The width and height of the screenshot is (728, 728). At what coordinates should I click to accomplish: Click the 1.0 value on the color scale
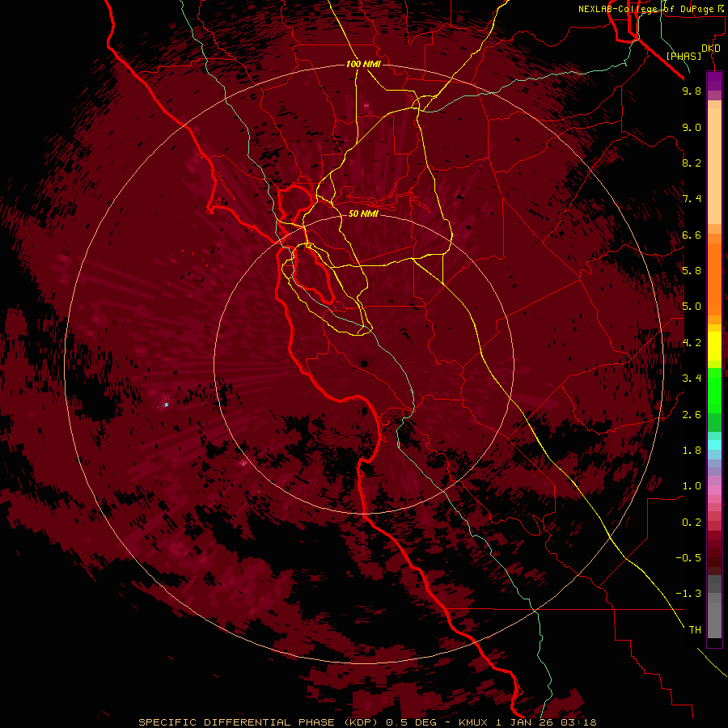[692, 486]
